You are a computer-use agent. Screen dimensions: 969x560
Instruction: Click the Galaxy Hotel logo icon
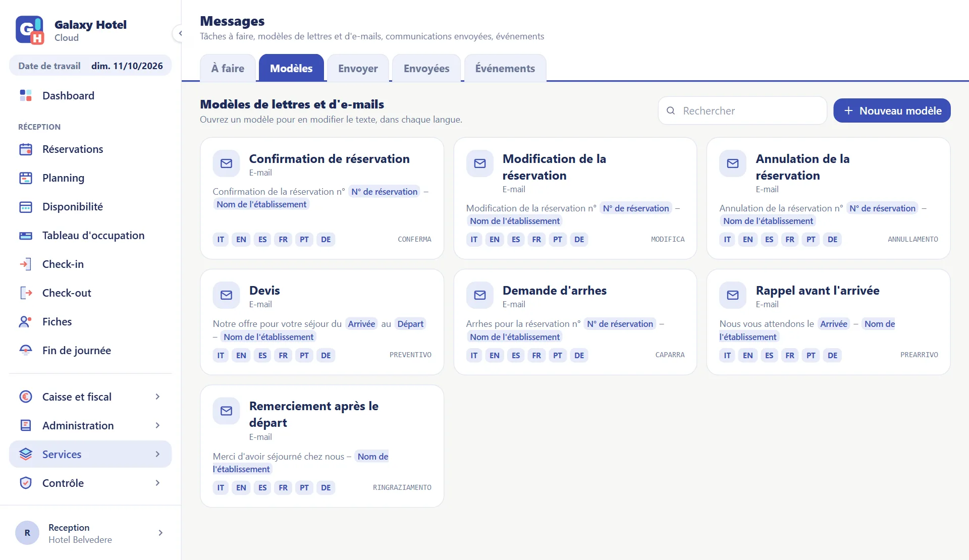coord(30,30)
